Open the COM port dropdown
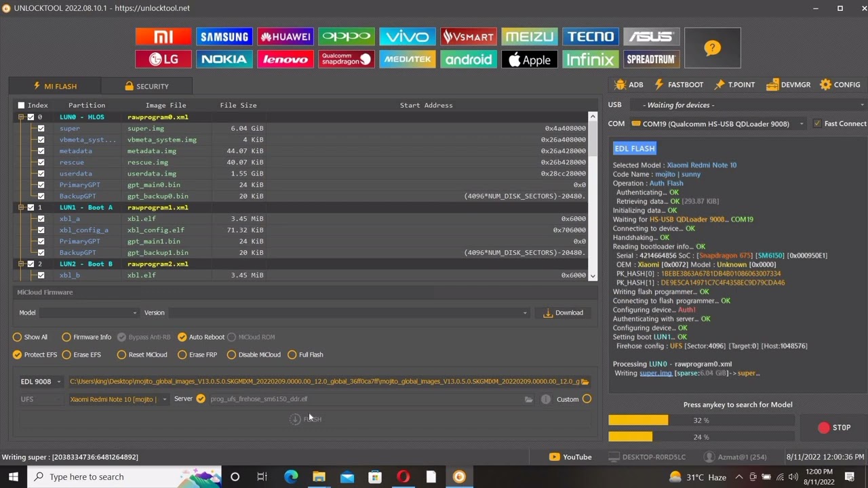 coord(717,124)
